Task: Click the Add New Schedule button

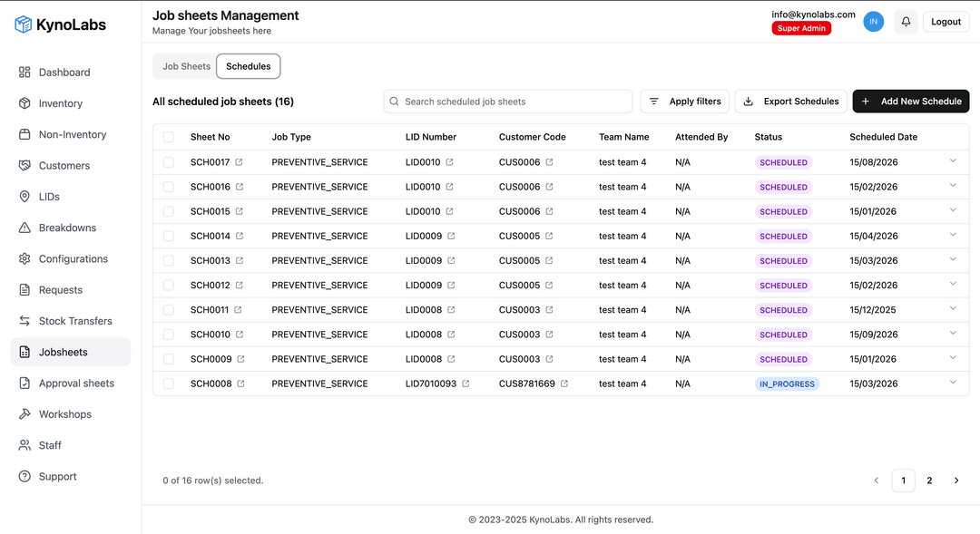Action: [x=911, y=102]
